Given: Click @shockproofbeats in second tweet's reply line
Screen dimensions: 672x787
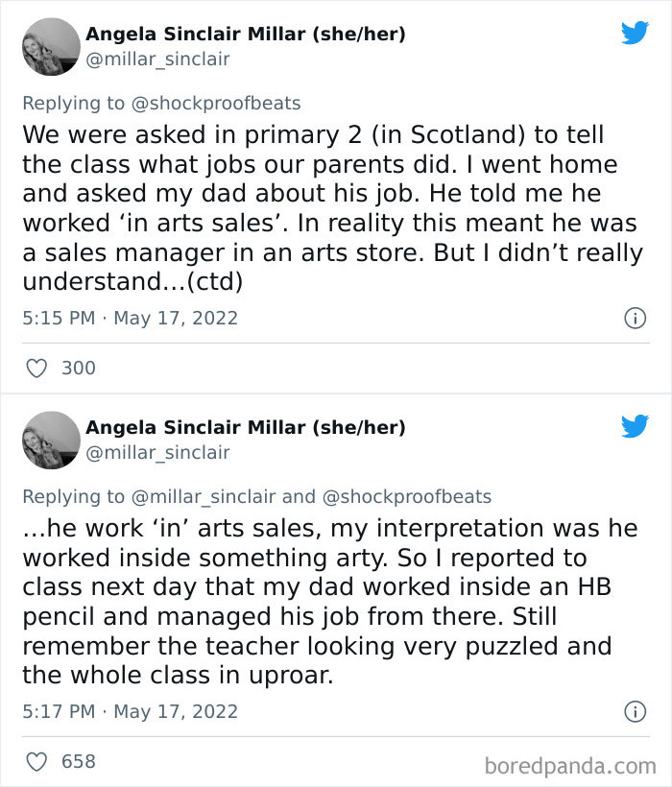Looking at the screenshot, I should point(406,496).
